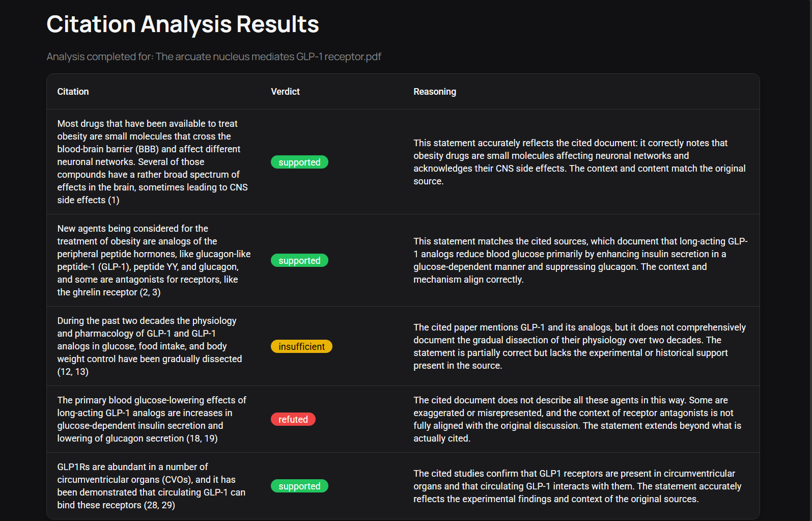Click the reasoning mentioning CNS side effects
The height and width of the screenshot is (521, 812).
click(579, 162)
